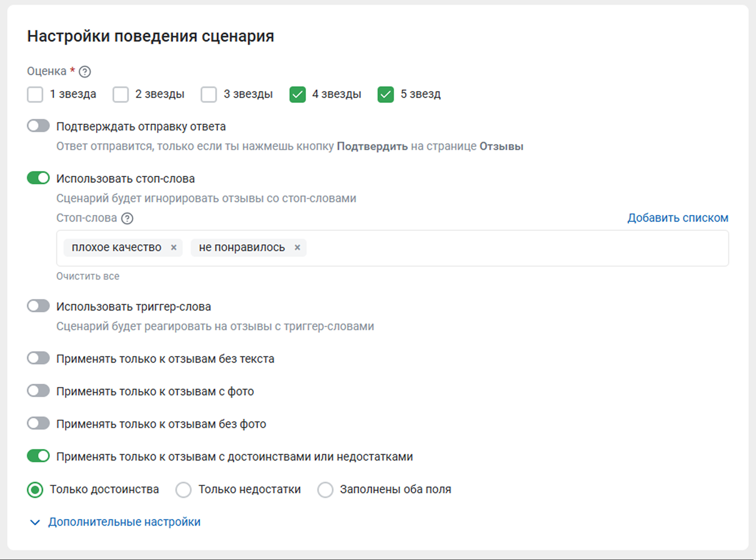Disable the «Использовать стоп-слова» switch
The image size is (756, 560).
click(38, 178)
